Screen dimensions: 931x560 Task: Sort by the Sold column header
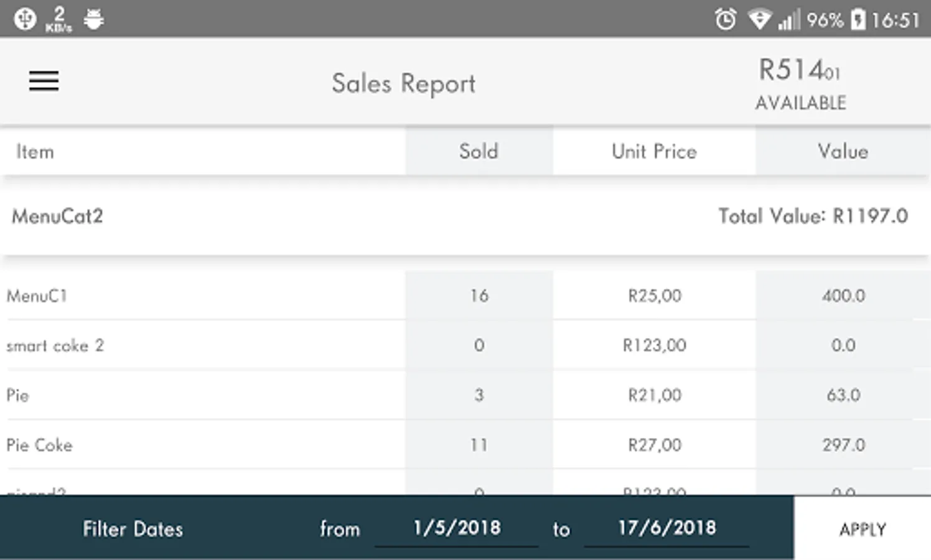(479, 151)
